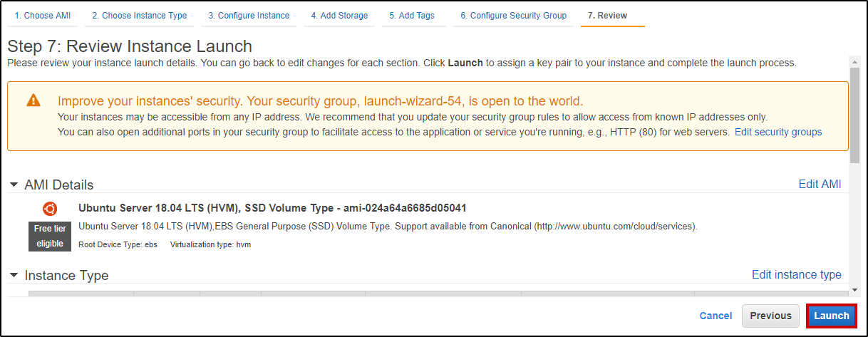Click the scrollbar up arrow
The image size is (868, 337).
pos(855,60)
